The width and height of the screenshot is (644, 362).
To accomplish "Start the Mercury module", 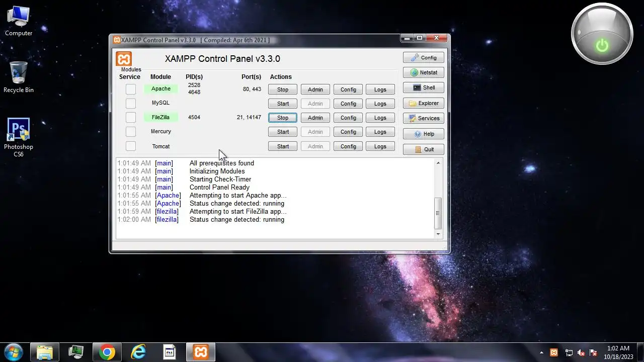I will (x=283, y=132).
